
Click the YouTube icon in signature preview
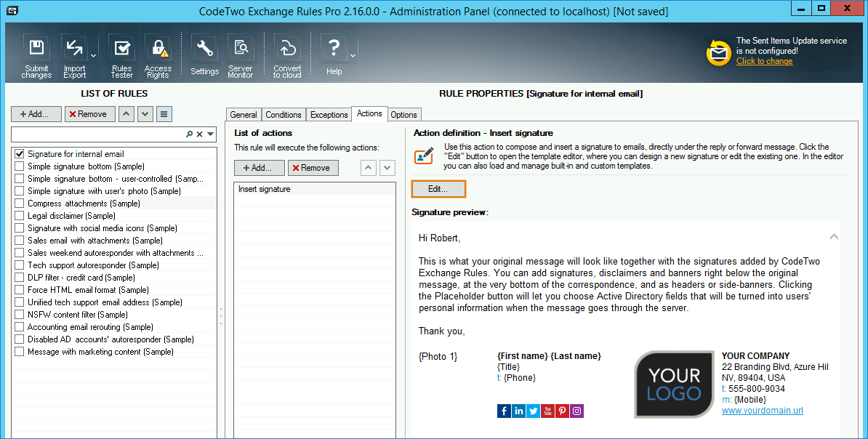547,411
